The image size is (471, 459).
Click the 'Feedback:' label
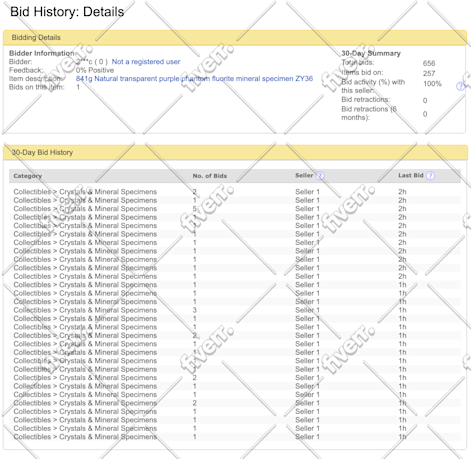point(26,70)
